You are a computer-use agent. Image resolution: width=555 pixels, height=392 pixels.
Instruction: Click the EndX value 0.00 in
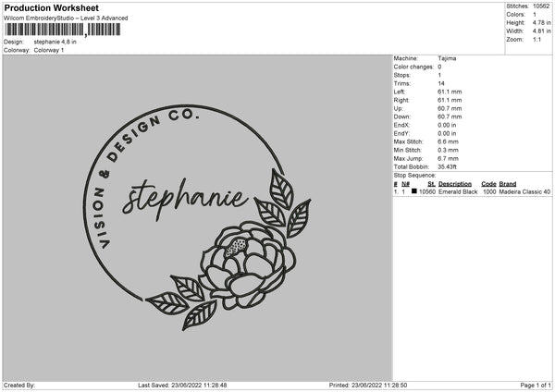pos(447,125)
